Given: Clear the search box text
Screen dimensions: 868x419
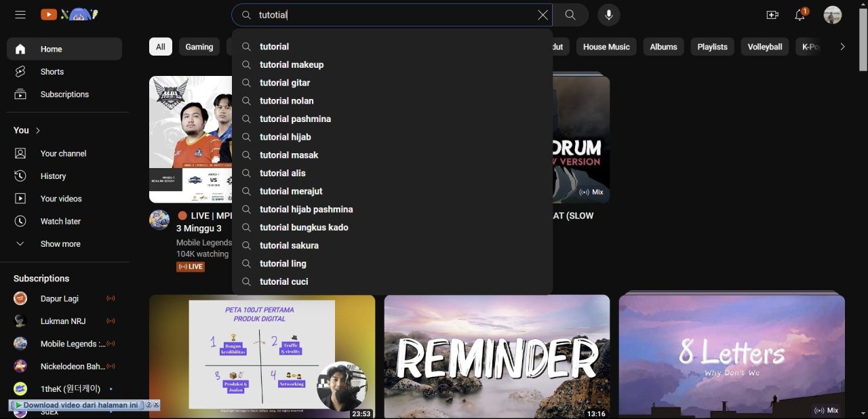Looking at the screenshot, I should 542,15.
